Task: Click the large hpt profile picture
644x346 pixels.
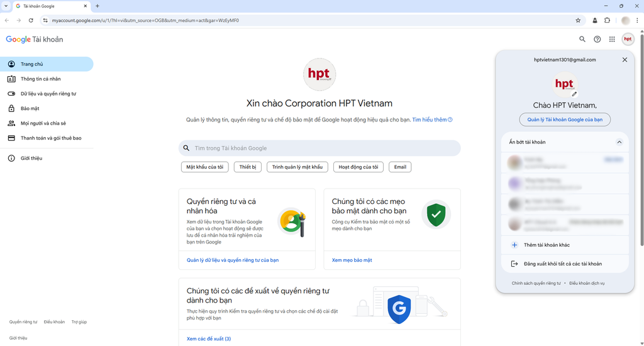Action: (x=319, y=74)
